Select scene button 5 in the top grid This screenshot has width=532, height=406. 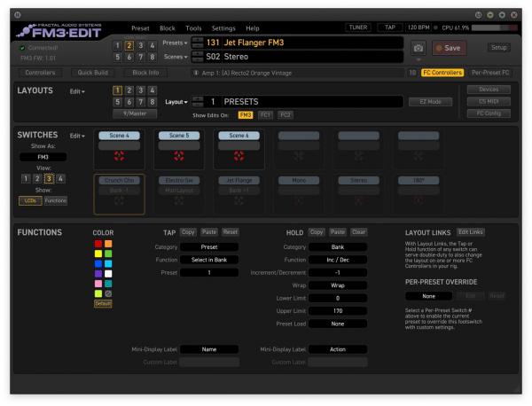(x=117, y=57)
